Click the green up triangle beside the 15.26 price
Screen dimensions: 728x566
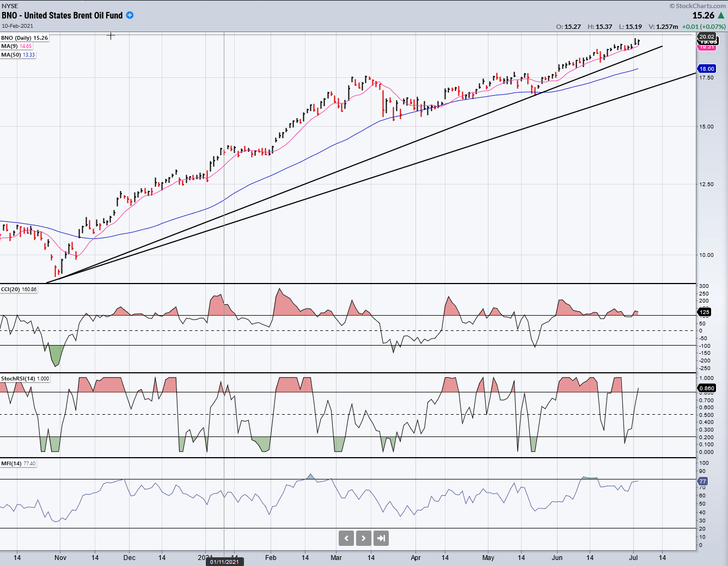pos(721,15)
